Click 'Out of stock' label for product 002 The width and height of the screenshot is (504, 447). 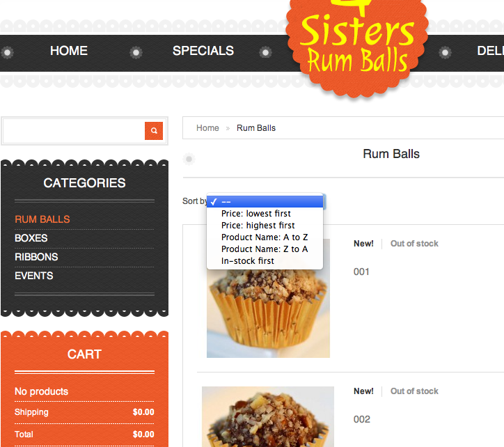pos(414,391)
